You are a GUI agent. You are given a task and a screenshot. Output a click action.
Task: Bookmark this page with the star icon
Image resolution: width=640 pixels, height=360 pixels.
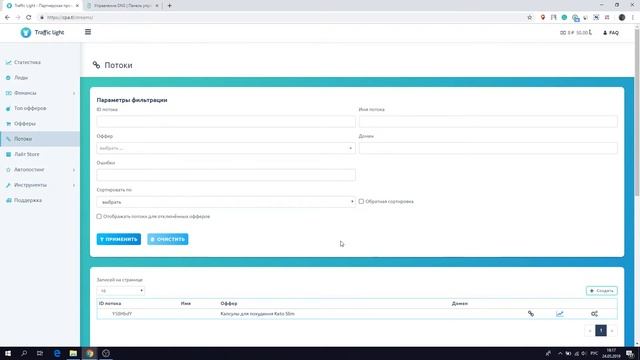[x=530, y=18]
